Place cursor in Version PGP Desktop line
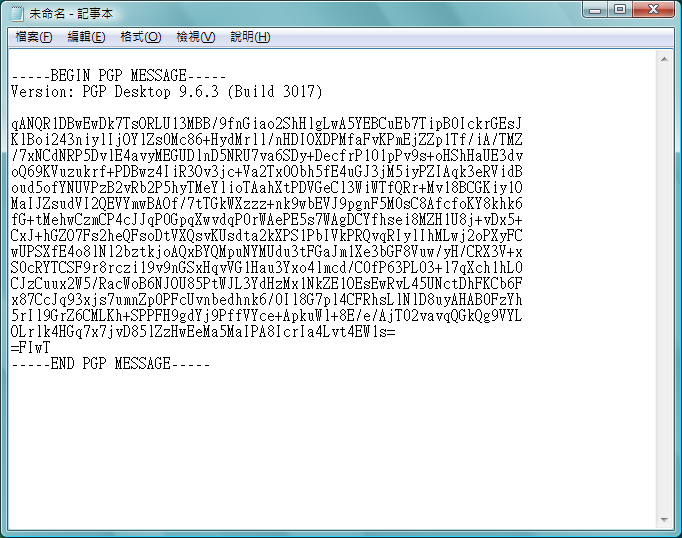Viewport: 682px width, 538px height. (167, 92)
